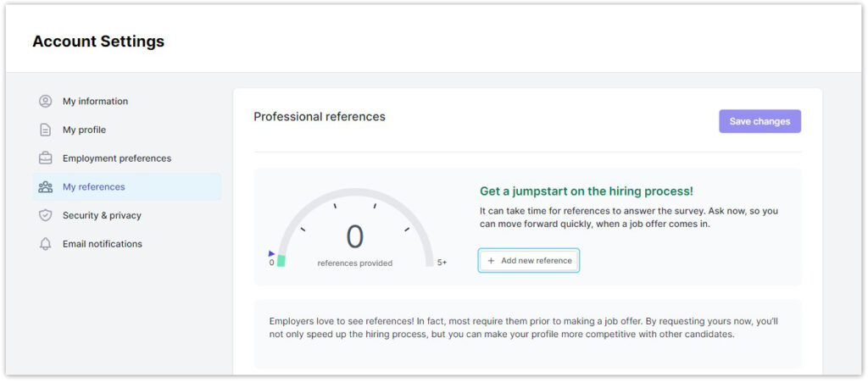Go to My profile settings
The image size is (868, 382).
[x=84, y=130]
